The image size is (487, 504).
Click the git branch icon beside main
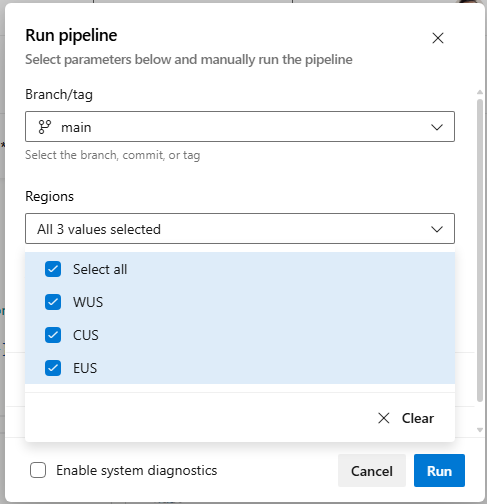[x=45, y=127]
